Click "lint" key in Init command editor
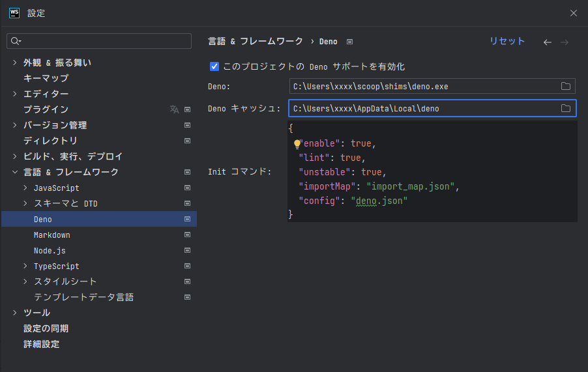The width and height of the screenshot is (588, 372). pos(314,158)
